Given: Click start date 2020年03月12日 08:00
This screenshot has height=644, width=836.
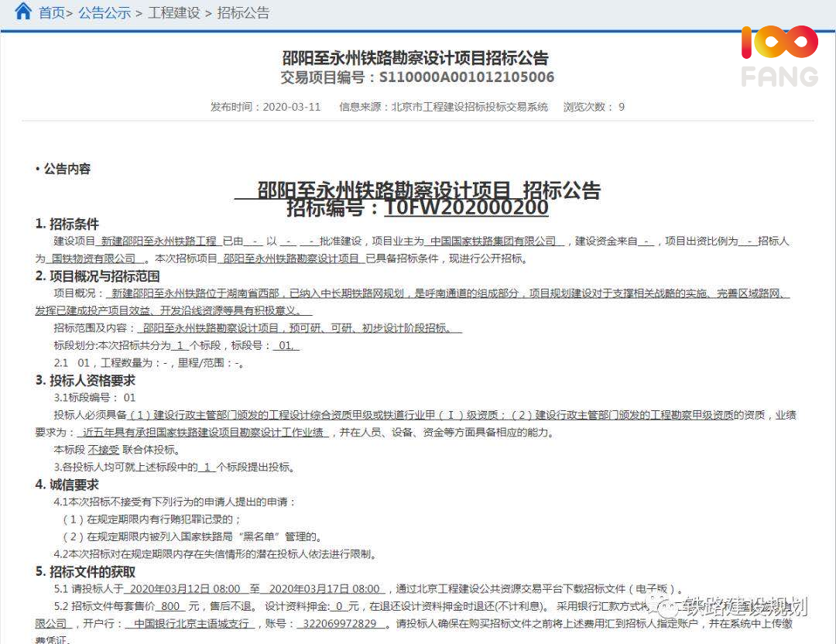Looking at the screenshot, I should pyautogui.click(x=185, y=589).
